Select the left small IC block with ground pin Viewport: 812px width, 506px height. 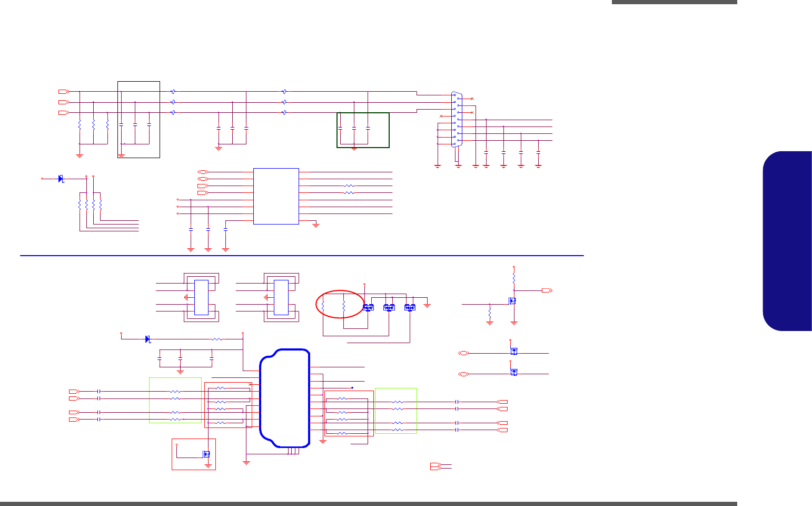pos(201,297)
